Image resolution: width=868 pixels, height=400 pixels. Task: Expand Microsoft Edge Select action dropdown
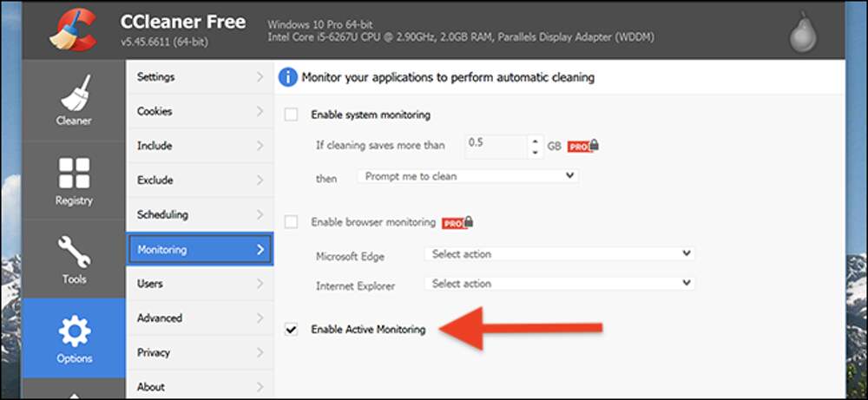(x=560, y=254)
